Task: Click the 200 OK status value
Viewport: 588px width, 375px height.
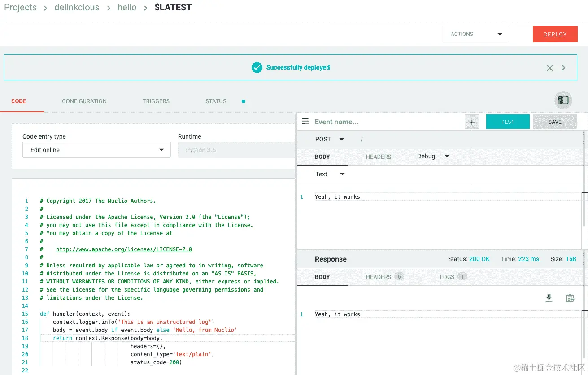Action: tap(479, 259)
